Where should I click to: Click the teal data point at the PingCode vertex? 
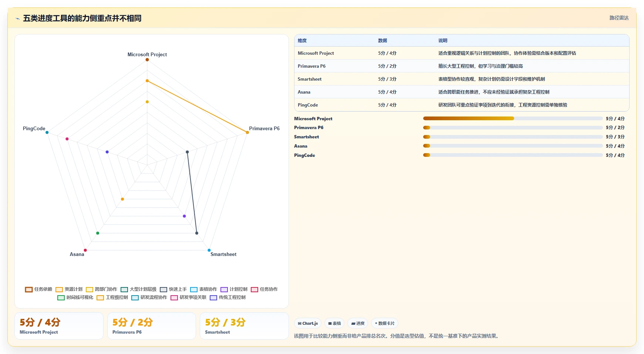click(47, 132)
